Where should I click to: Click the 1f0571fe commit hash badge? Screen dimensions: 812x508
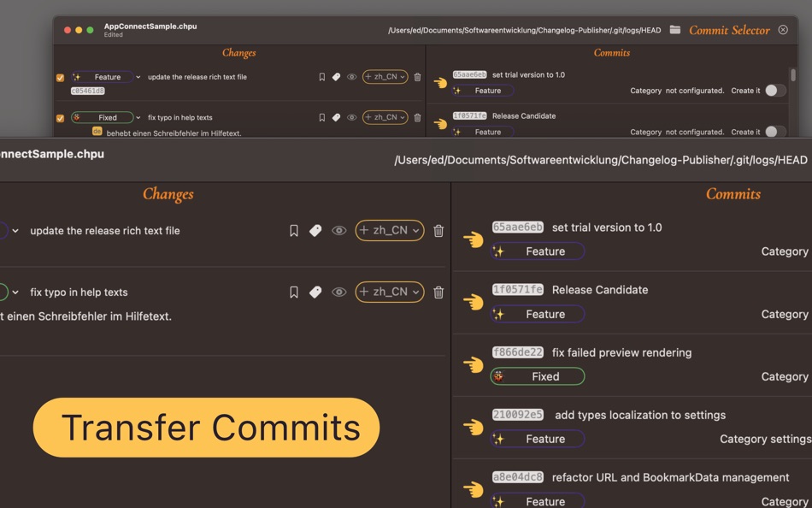pyautogui.click(x=519, y=289)
